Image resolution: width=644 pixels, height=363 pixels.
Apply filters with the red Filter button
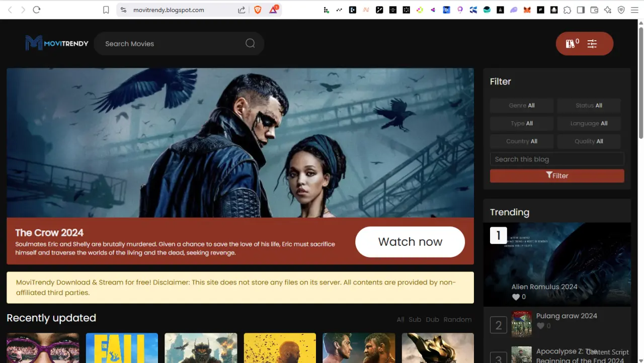click(x=557, y=175)
